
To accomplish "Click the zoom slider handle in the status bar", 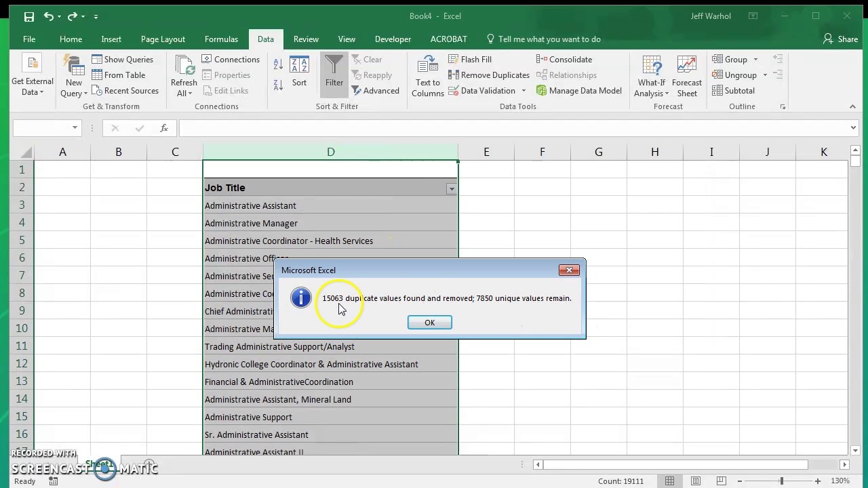I will pos(781,481).
